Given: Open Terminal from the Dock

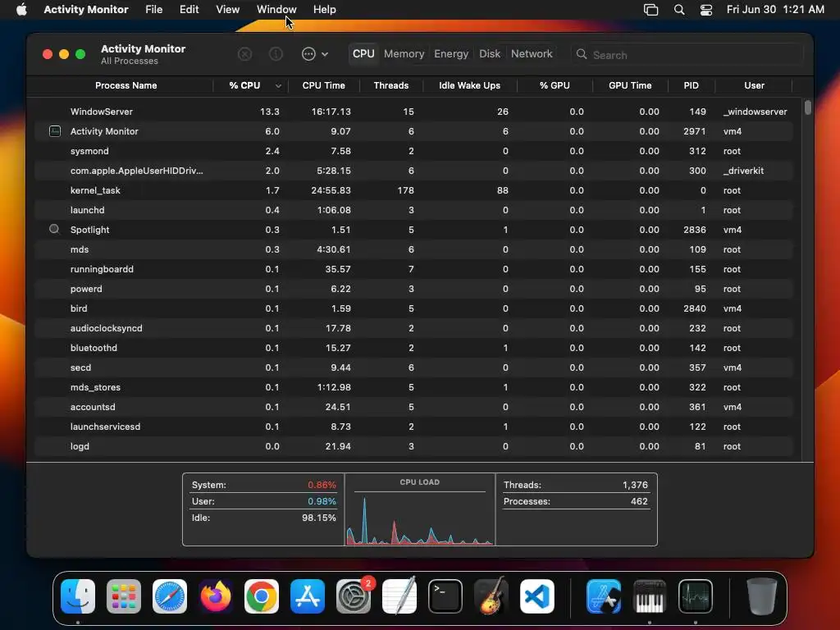Looking at the screenshot, I should (445, 596).
